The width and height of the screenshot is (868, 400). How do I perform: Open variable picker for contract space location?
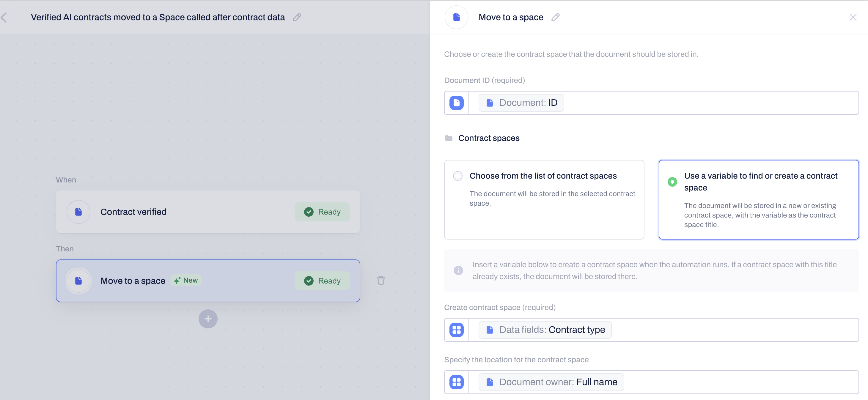tap(456, 382)
